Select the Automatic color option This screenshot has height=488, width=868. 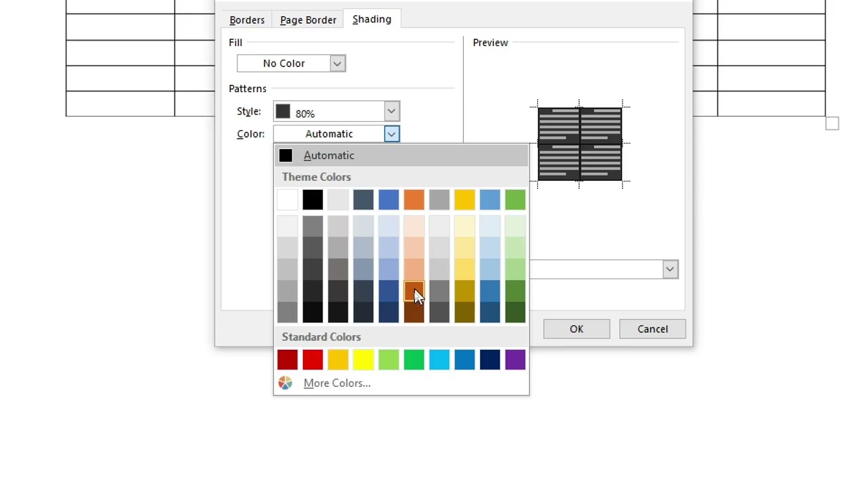tap(329, 155)
